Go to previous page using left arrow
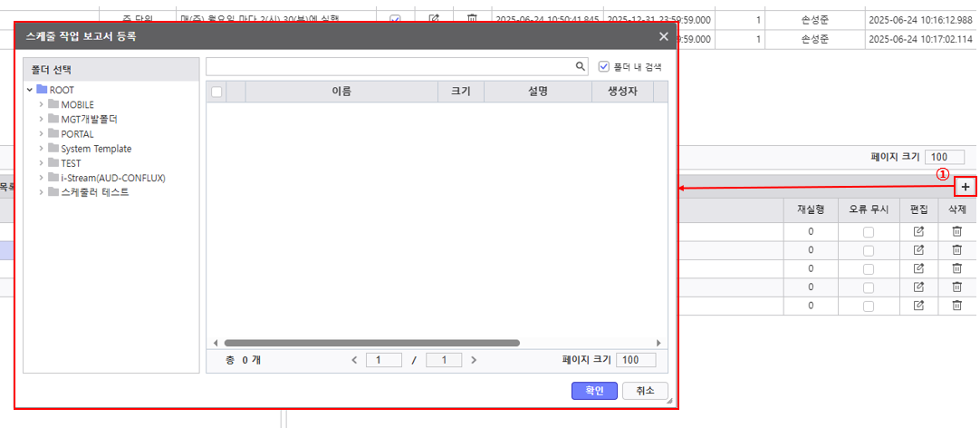This screenshot has height=428, width=980. pos(355,360)
